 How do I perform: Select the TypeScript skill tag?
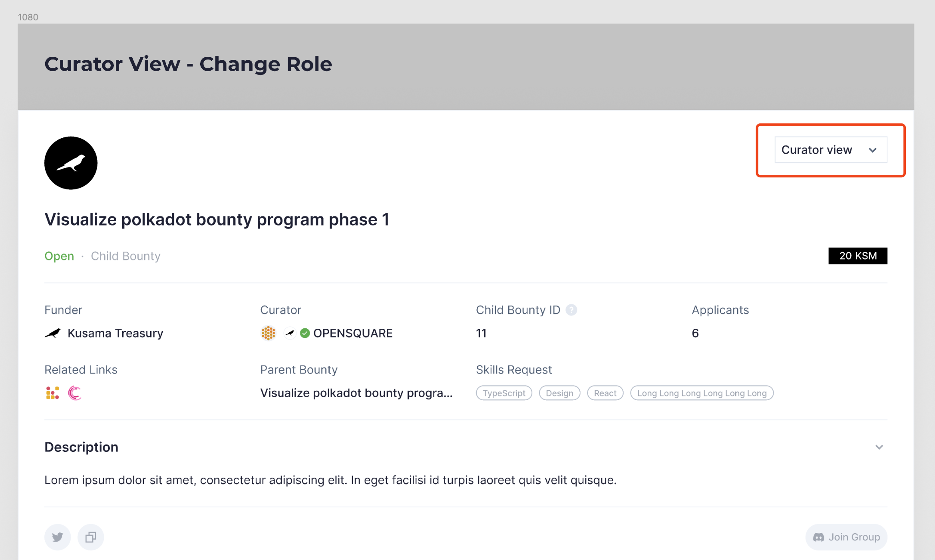pyautogui.click(x=503, y=393)
